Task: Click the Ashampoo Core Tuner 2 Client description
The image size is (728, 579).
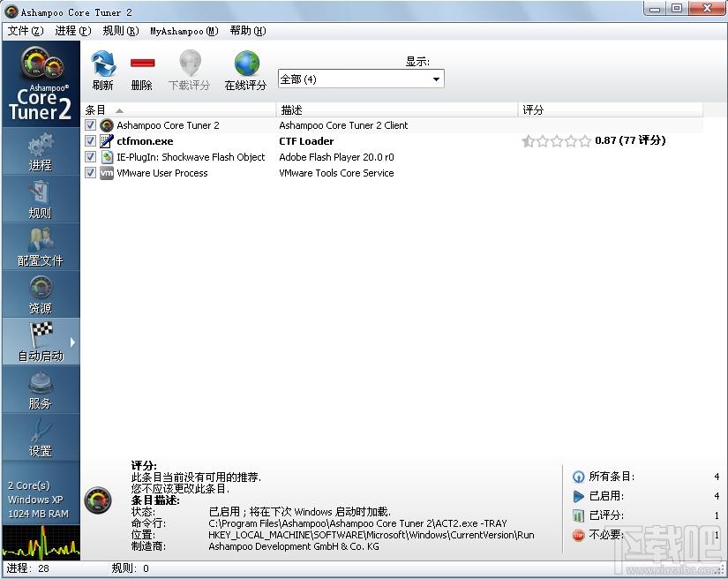Action: click(343, 125)
